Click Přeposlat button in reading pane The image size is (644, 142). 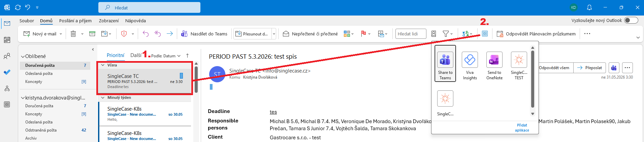pyautogui.click(x=590, y=68)
